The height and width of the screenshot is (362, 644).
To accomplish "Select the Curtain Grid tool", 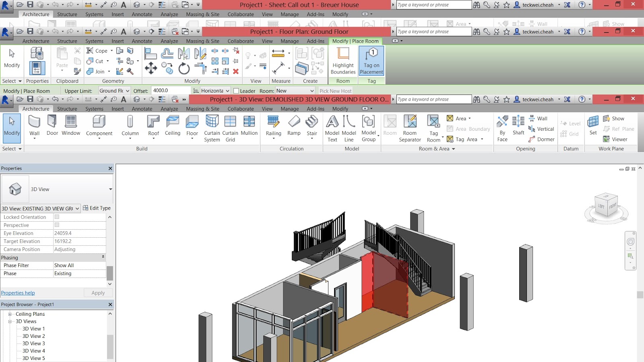I will [230, 128].
